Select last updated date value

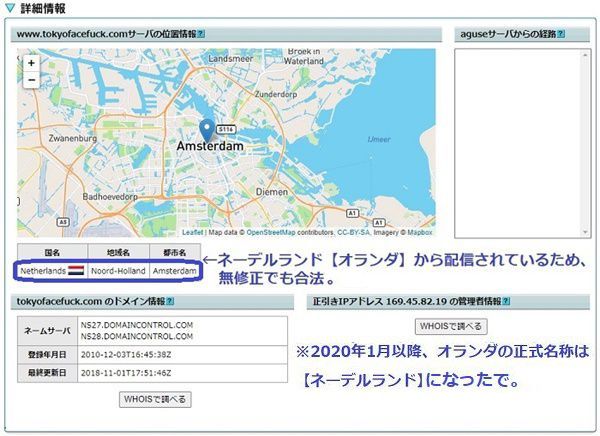[126, 373]
